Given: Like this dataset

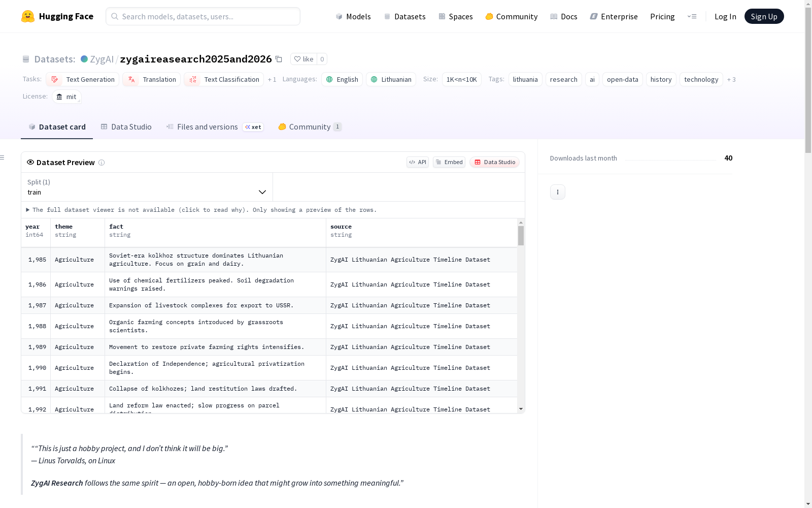Looking at the screenshot, I should tap(303, 59).
